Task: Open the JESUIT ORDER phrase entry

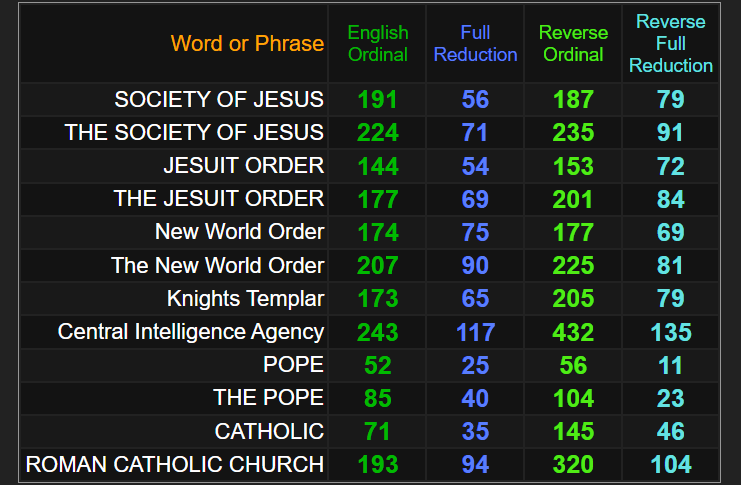Action: [x=244, y=165]
